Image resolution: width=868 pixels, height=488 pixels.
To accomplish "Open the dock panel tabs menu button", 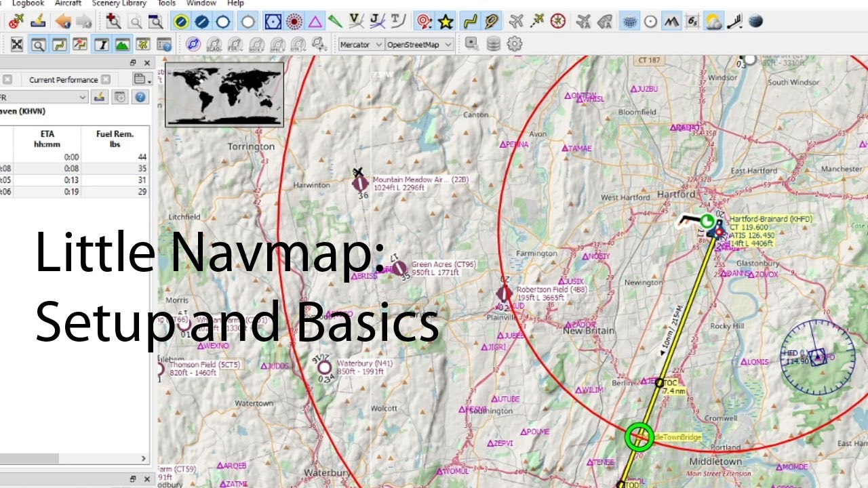I will pyautogui.click(x=141, y=80).
